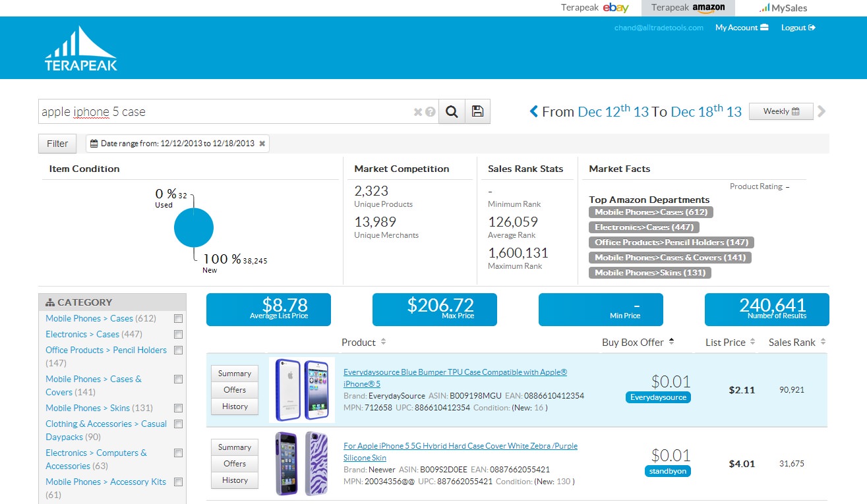Click the magnifying glass search icon

point(452,112)
